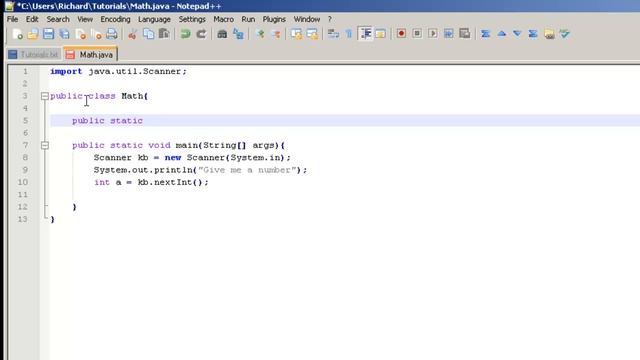The height and width of the screenshot is (360, 640).
Task: Click the User Defined Language icon
Action: pos(380,34)
